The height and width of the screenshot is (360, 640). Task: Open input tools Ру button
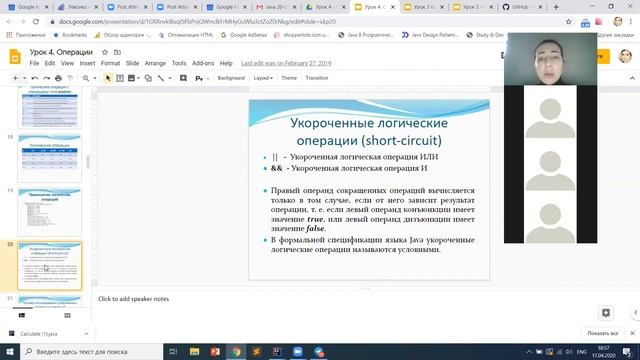click(199, 78)
